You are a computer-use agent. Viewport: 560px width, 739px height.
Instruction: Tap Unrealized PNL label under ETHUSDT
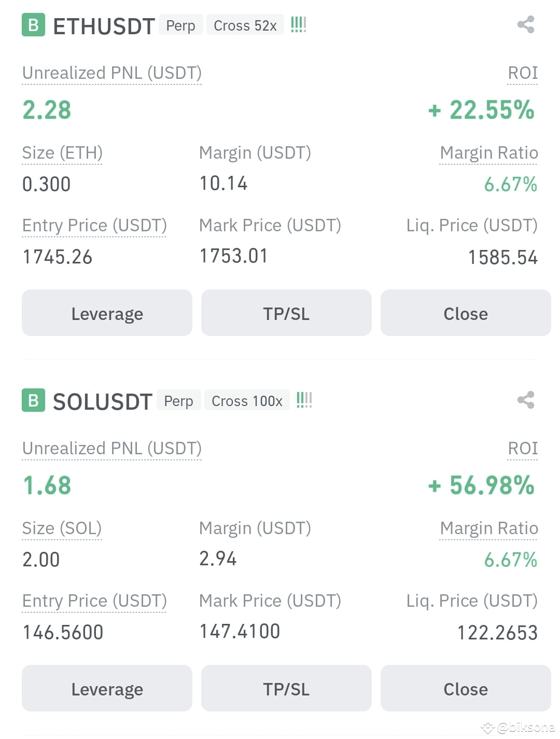coord(112,73)
